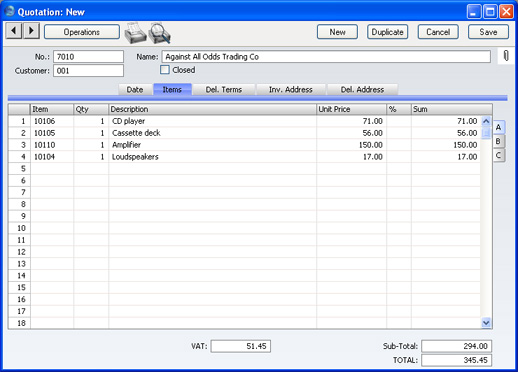Switch to the Date tab
Viewport: 518px width, 372px height.
(x=135, y=90)
